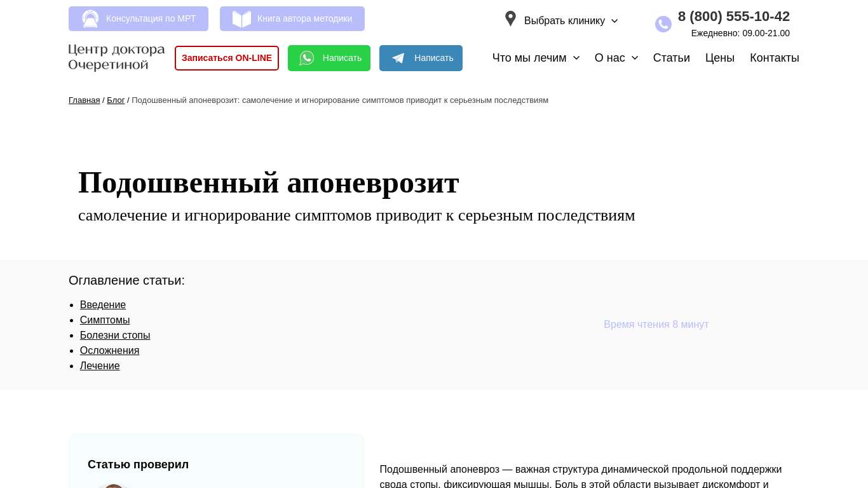Click the map pin location icon
The height and width of the screenshot is (488, 868).
coord(510,19)
